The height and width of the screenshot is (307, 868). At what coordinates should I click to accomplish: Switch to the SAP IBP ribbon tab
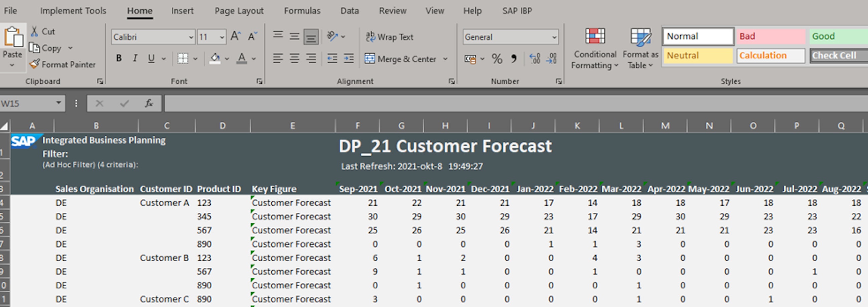(x=517, y=10)
